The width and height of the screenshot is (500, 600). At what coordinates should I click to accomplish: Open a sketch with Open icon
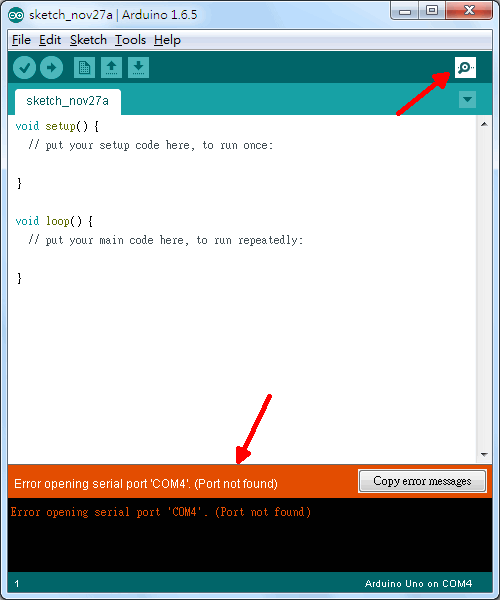111,68
